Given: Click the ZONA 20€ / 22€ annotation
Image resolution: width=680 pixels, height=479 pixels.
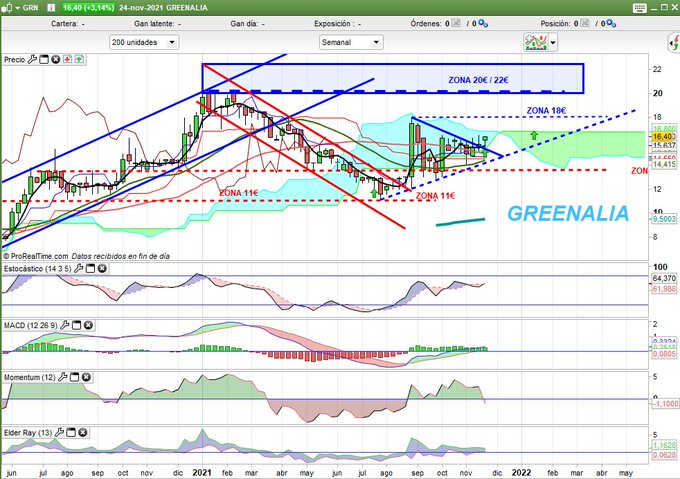Looking at the screenshot, I should tap(478, 80).
